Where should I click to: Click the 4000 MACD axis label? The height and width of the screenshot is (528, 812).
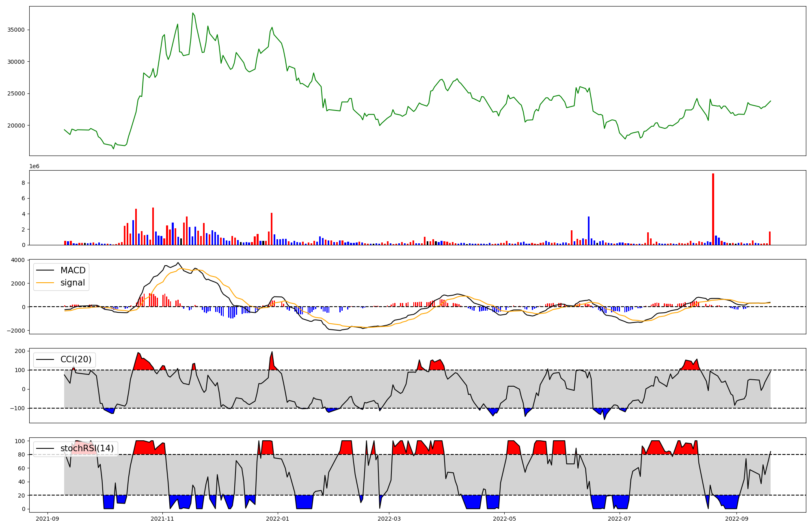[17, 260]
